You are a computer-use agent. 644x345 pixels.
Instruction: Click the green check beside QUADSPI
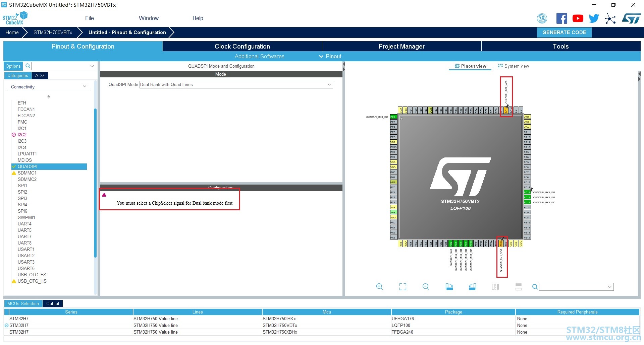pos(14,166)
